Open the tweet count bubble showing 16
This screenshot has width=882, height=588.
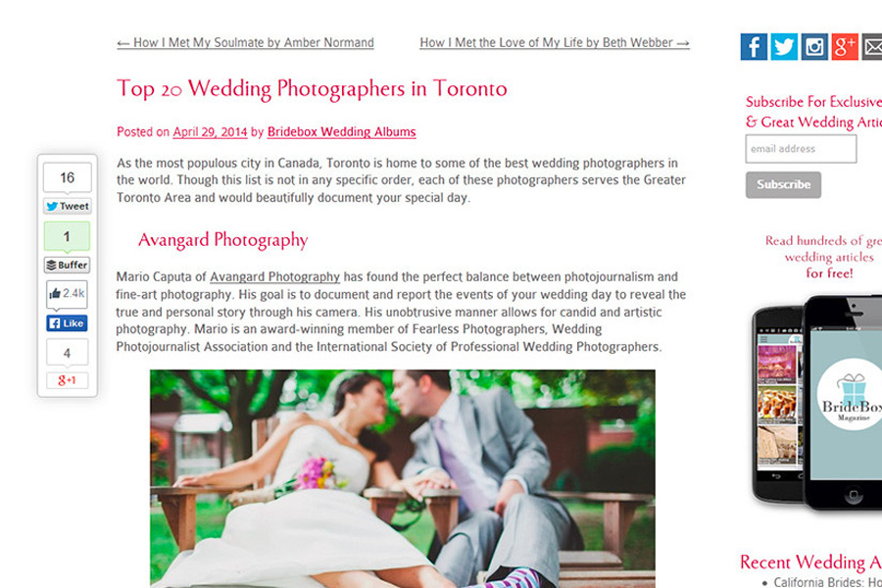click(x=68, y=177)
